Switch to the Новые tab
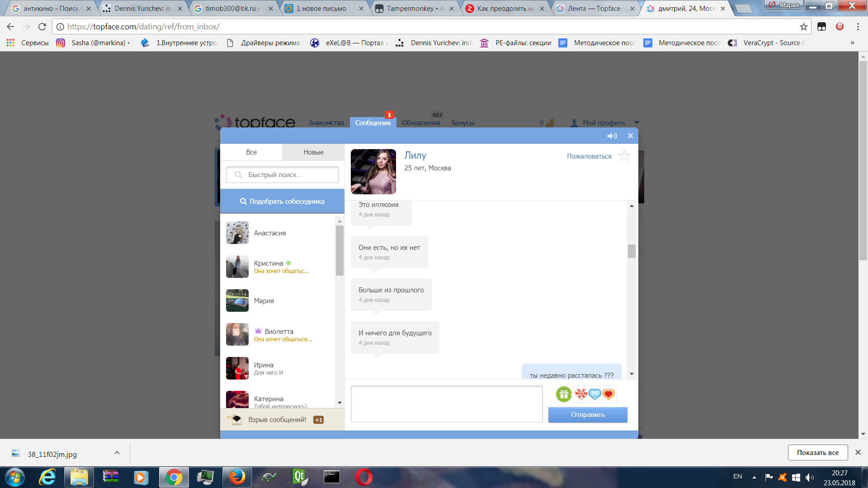The width and height of the screenshot is (868, 488). [313, 152]
